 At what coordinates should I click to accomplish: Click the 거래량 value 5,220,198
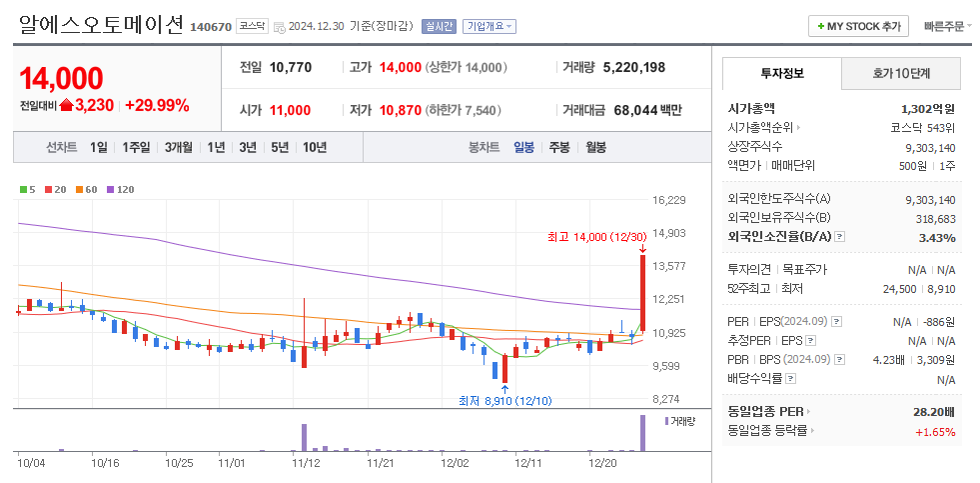[x=633, y=68]
